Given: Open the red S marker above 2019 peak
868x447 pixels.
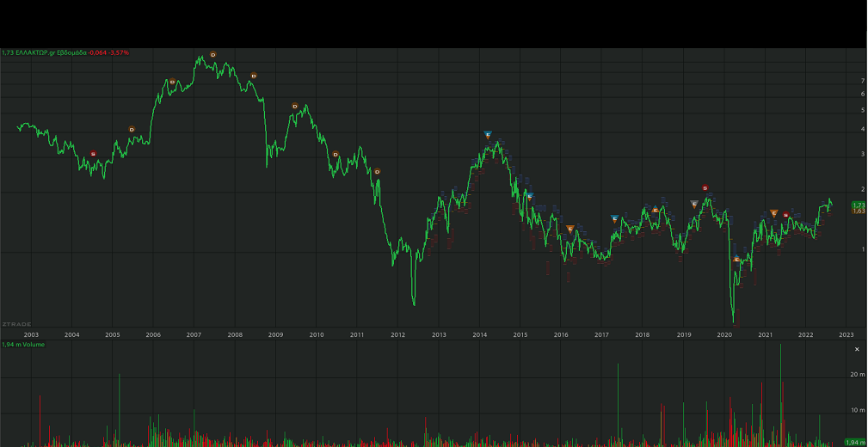Looking at the screenshot, I should (x=705, y=188).
